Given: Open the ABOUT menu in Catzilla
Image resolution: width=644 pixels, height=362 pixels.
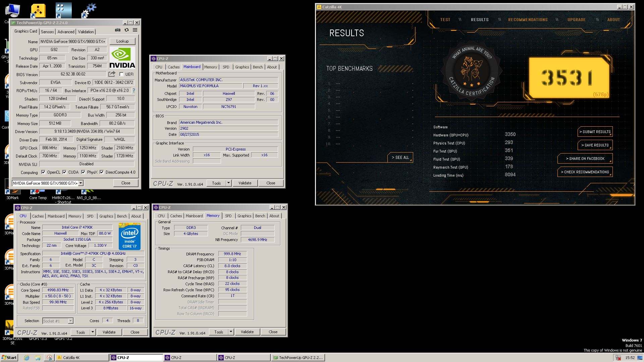Looking at the screenshot, I should click(x=613, y=20).
